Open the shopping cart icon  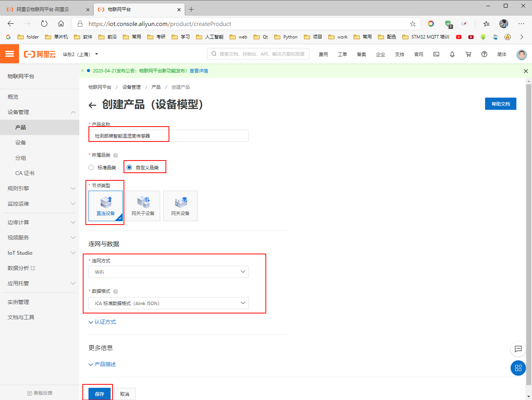pos(468,54)
